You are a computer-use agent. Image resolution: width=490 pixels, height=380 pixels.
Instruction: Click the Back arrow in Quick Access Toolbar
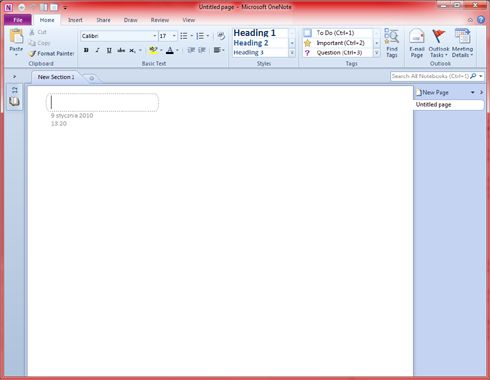coord(22,7)
